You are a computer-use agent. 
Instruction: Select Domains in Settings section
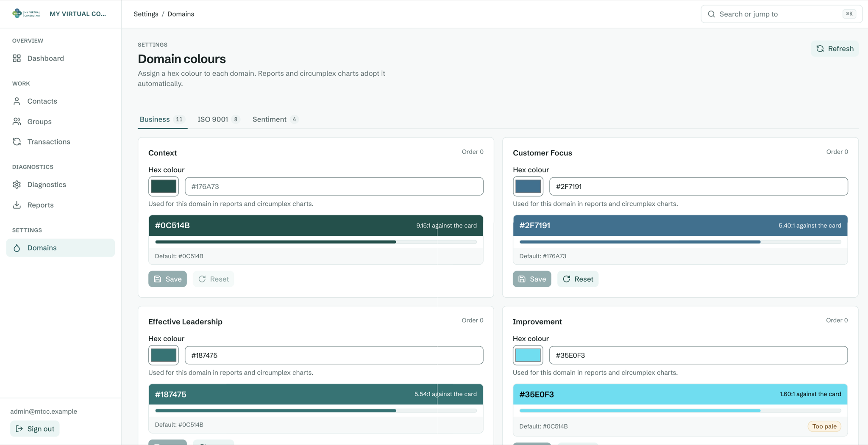pyautogui.click(x=61, y=248)
